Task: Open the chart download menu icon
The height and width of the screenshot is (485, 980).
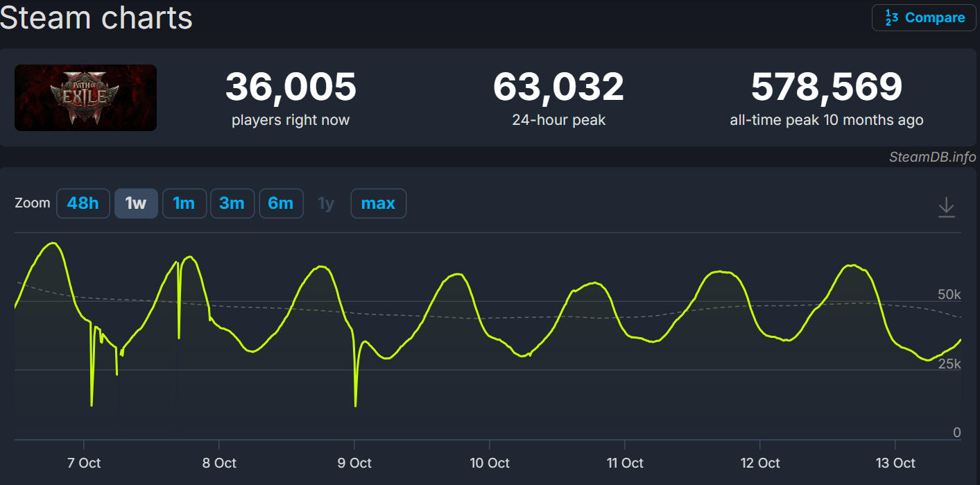Action: coord(946,207)
